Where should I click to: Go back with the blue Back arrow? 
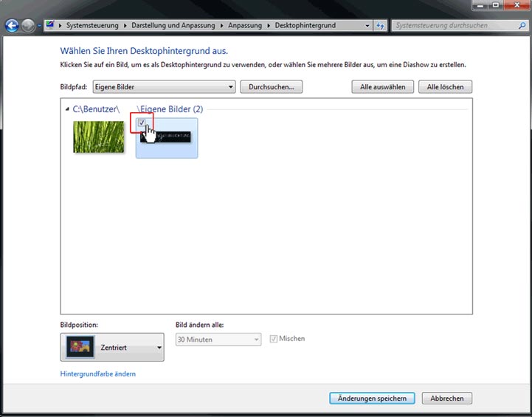12,25
